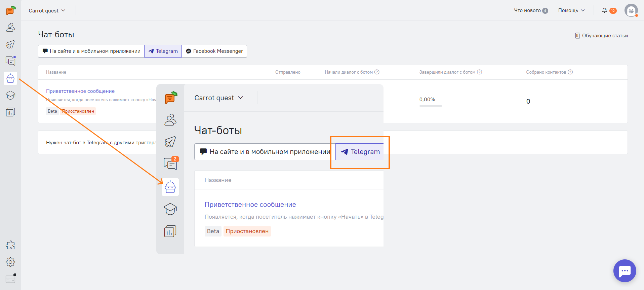644x290 pixels.
Task: Open the Knowledge base graduation-cap icon in the main sidebar
Action: [10, 95]
